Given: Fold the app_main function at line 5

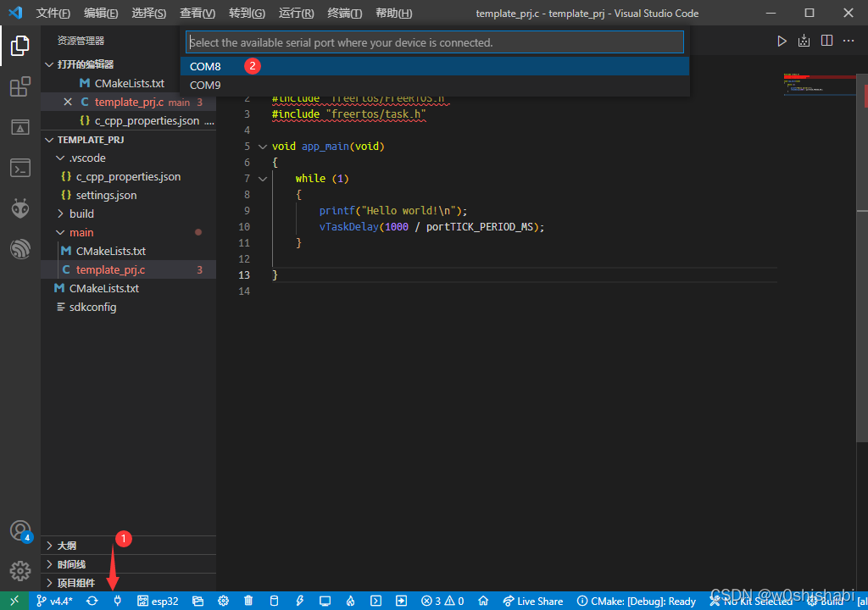Looking at the screenshot, I should coord(263,147).
